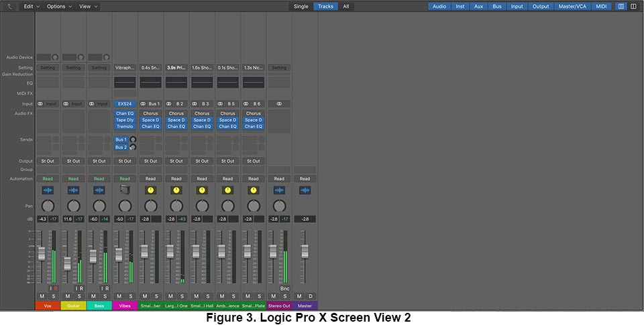Solo the Vibes channel
Image resolution: width=644 pixels, height=325 pixels.
click(x=131, y=296)
